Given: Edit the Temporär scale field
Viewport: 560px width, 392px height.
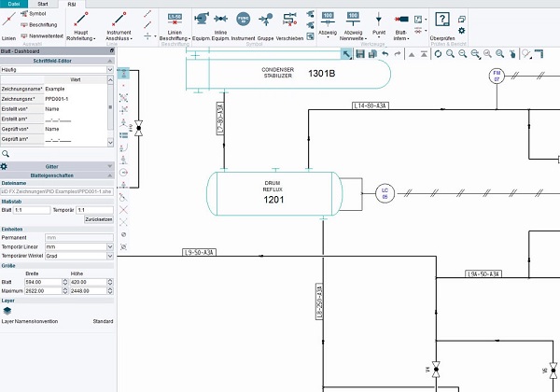Looking at the screenshot, I should pos(94,210).
